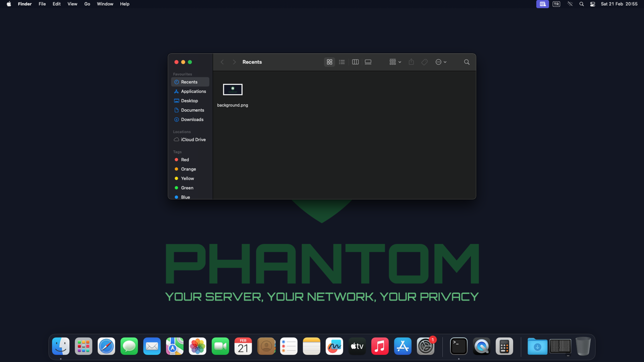This screenshot has width=644, height=362.
Task: Open the Group By dropdown
Action: [x=395, y=62]
